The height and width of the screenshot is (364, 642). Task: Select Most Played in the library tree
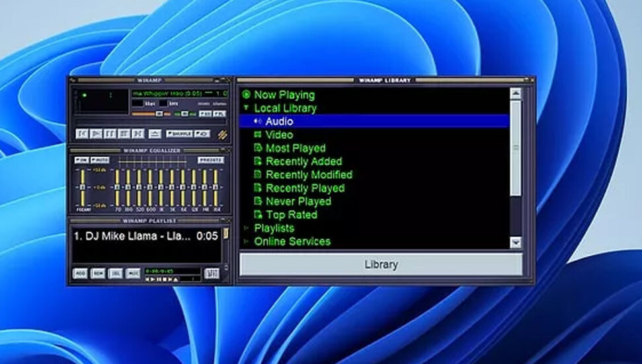tap(295, 148)
